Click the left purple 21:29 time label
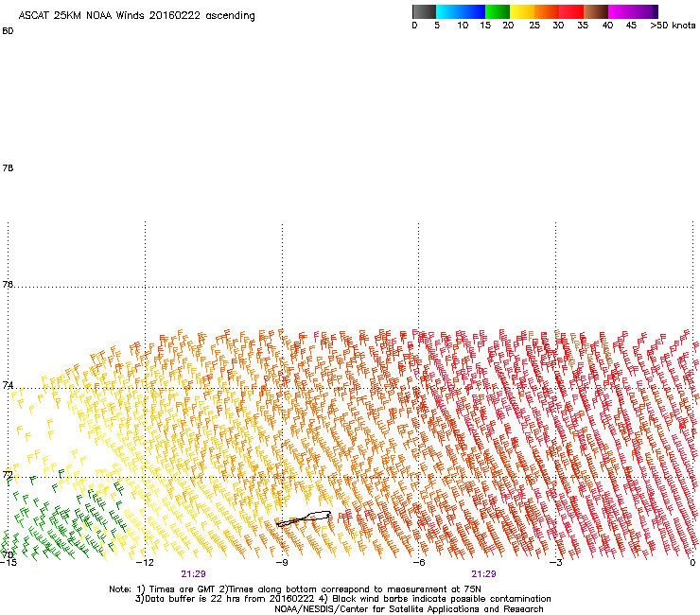Image resolution: width=700 pixels, height=615 pixels. tap(193, 574)
